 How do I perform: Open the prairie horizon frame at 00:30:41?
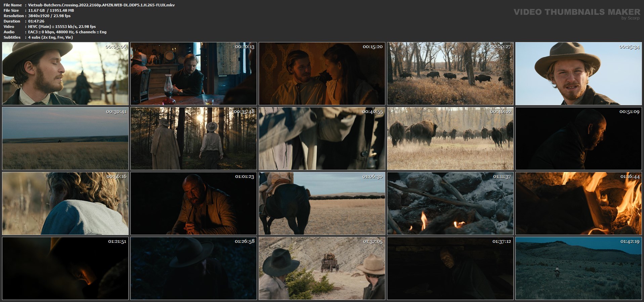point(65,139)
